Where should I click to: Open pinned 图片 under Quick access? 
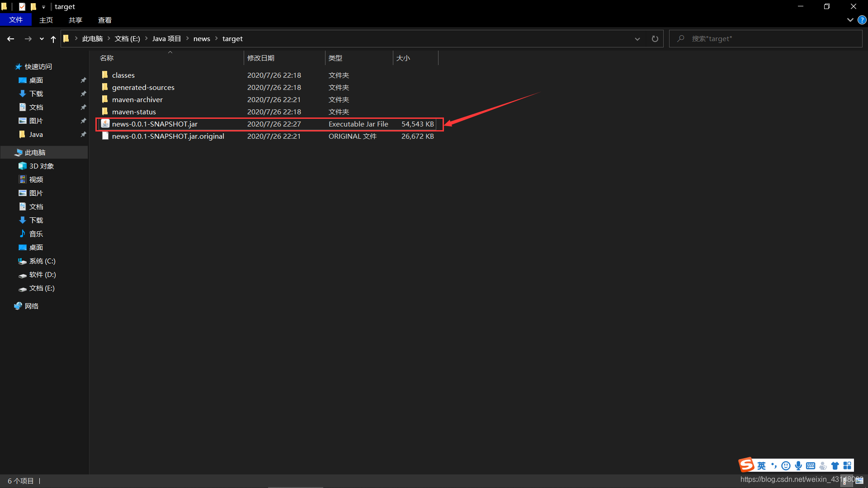tap(36, 121)
